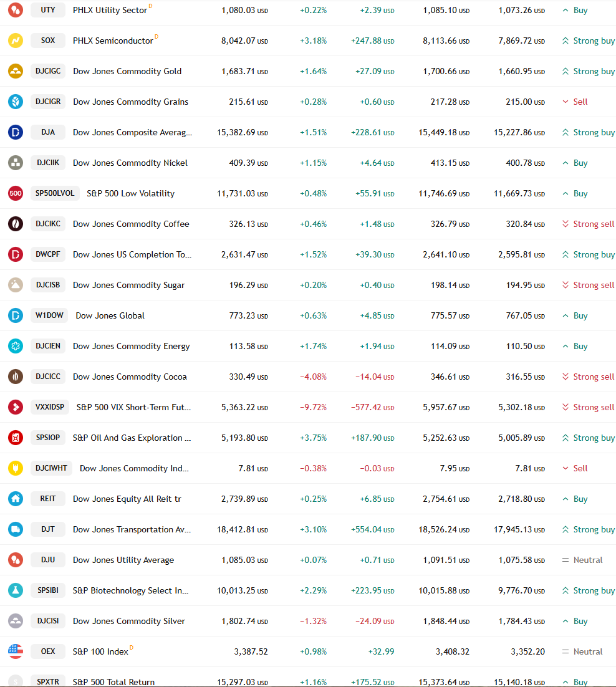Image resolution: width=616 pixels, height=687 pixels.
Task: Open the SOX ticker badge
Action: (x=48, y=41)
